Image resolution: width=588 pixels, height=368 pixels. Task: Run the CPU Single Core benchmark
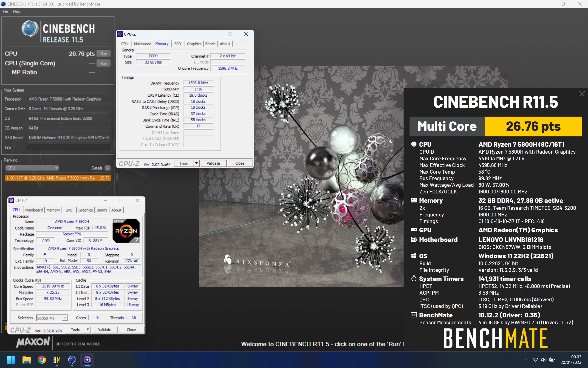(104, 63)
